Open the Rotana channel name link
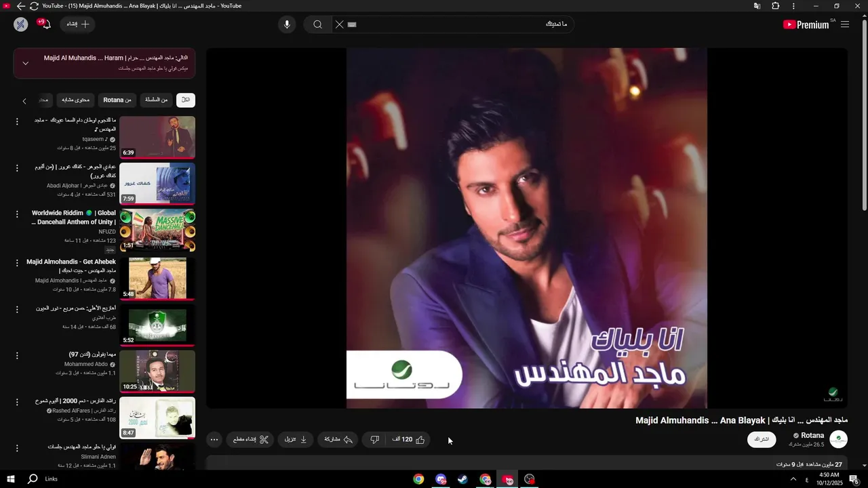Screen dimensions: 868x488 [812, 436]
